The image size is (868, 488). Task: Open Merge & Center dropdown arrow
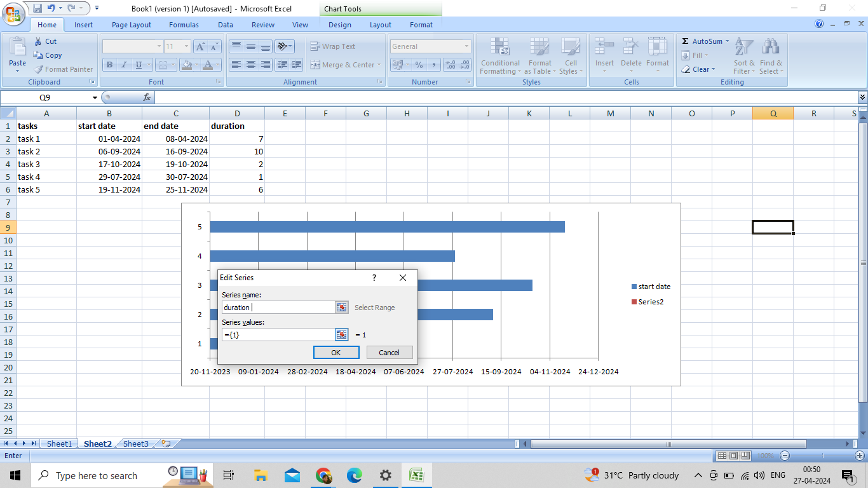click(x=379, y=65)
